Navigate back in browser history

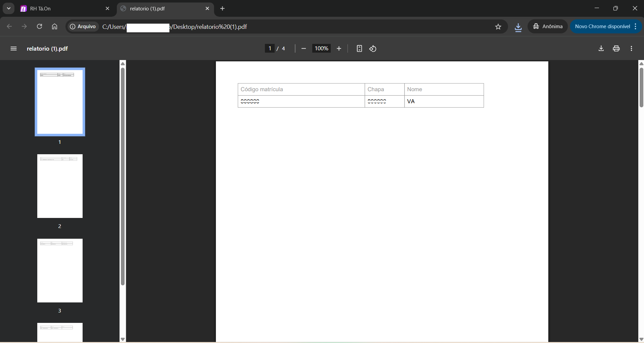pyautogui.click(x=9, y=26)
